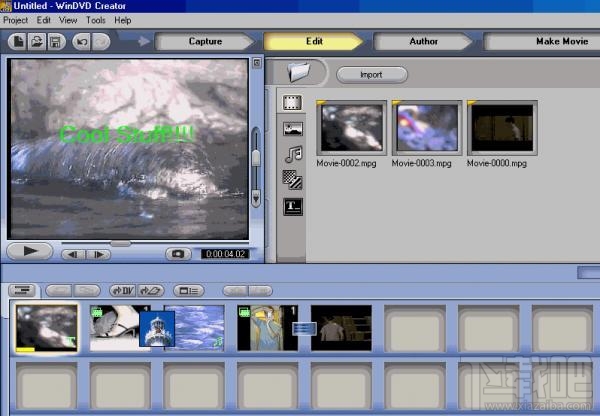Select the black-and-white shoe storyboard clip
The image size is (600, 416).
[115, 328]
